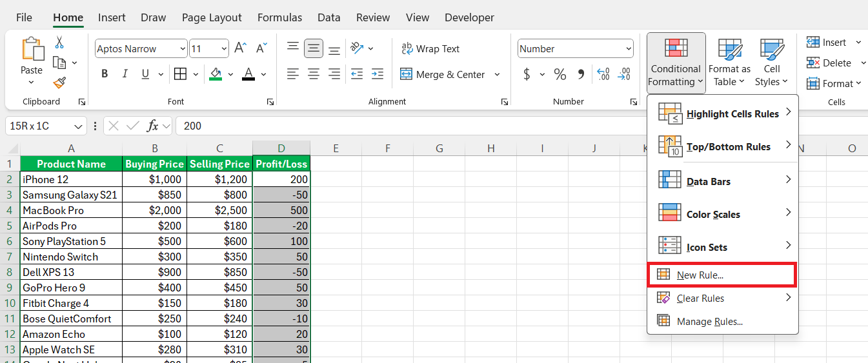Apply Accounting dollar number format
The image size is (868, 363).
527,74
